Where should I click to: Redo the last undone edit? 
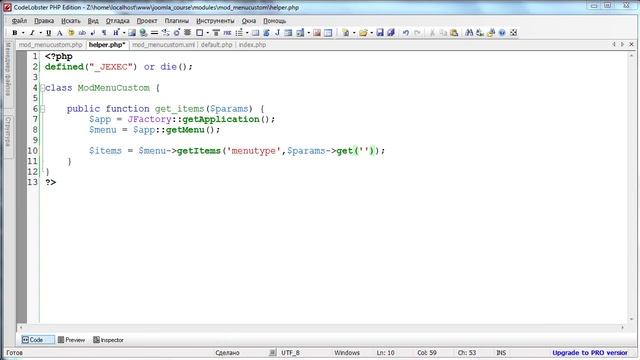point(417,33)
